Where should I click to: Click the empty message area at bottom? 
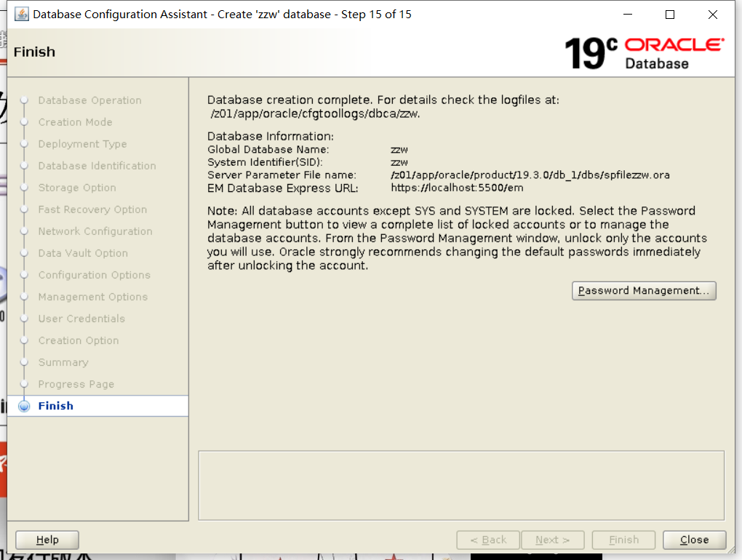[460, 484]
